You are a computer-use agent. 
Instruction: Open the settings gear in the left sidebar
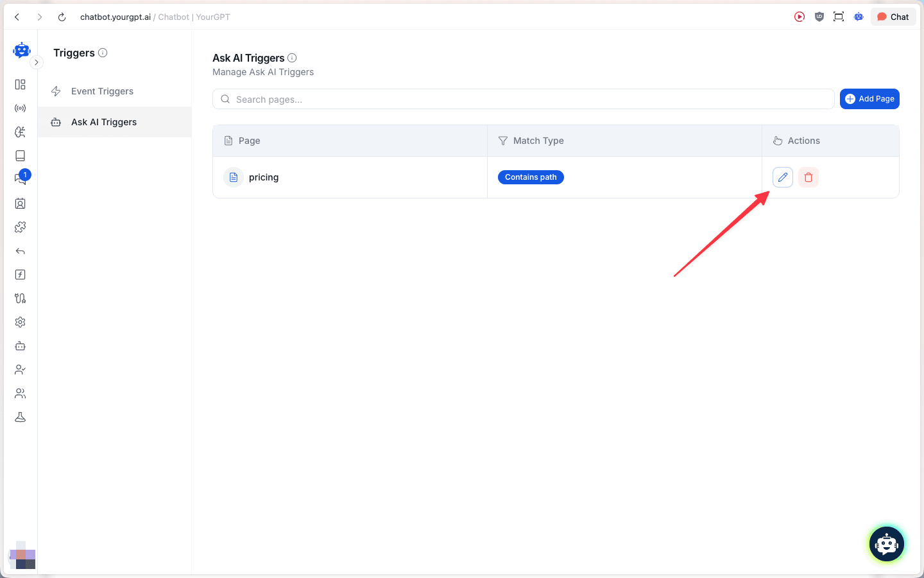coord(20,322)
